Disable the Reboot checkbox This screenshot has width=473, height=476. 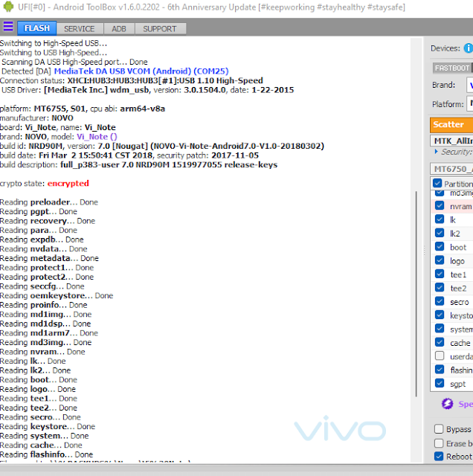(439, 457)
